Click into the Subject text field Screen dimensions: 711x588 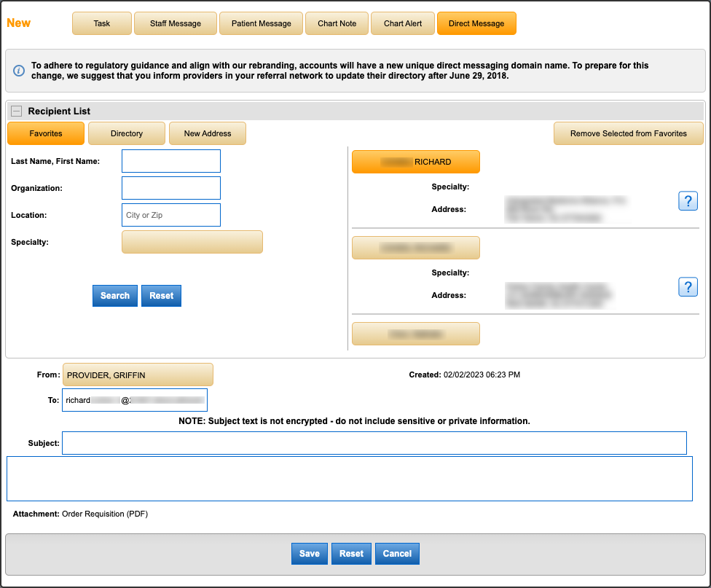click(x=374, y=443)
